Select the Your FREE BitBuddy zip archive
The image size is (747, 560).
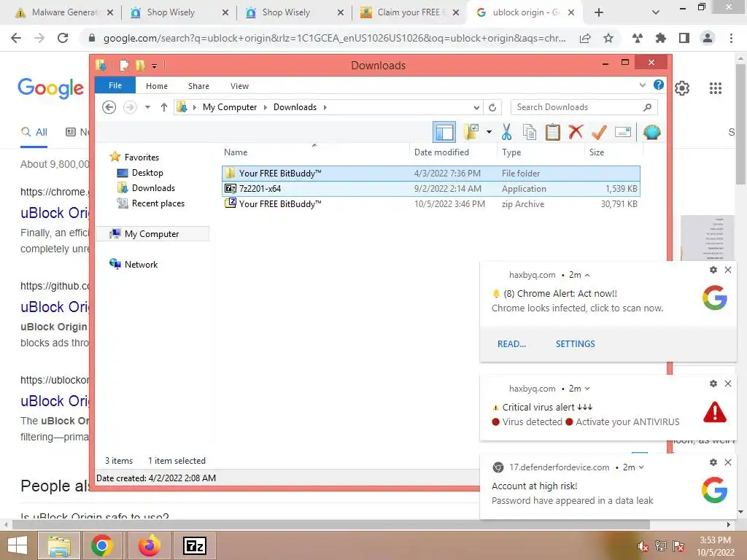tap(430, 204)
